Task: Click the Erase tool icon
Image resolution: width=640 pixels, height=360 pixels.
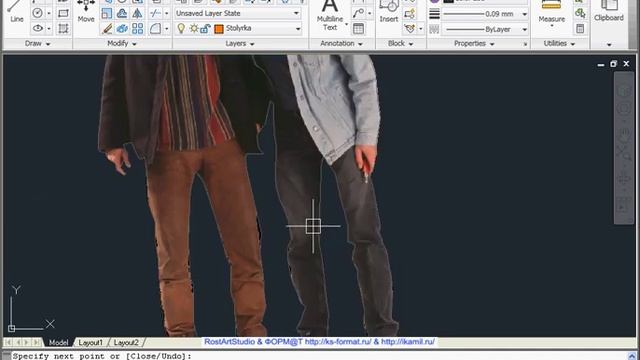Action: coord(107,29)
